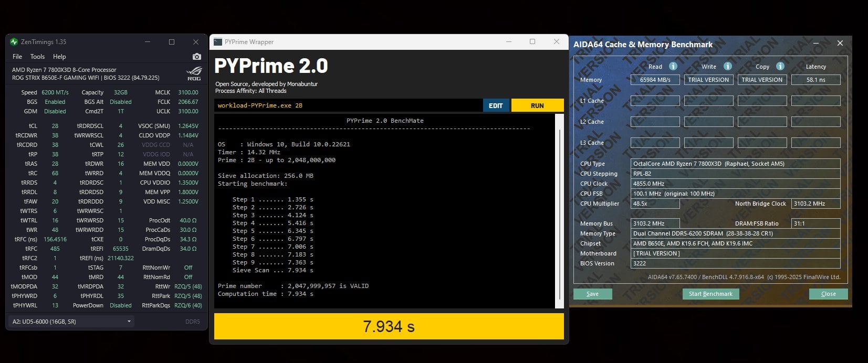
Task: Click the yellow 7.934 s result bar
Action: 389,326
